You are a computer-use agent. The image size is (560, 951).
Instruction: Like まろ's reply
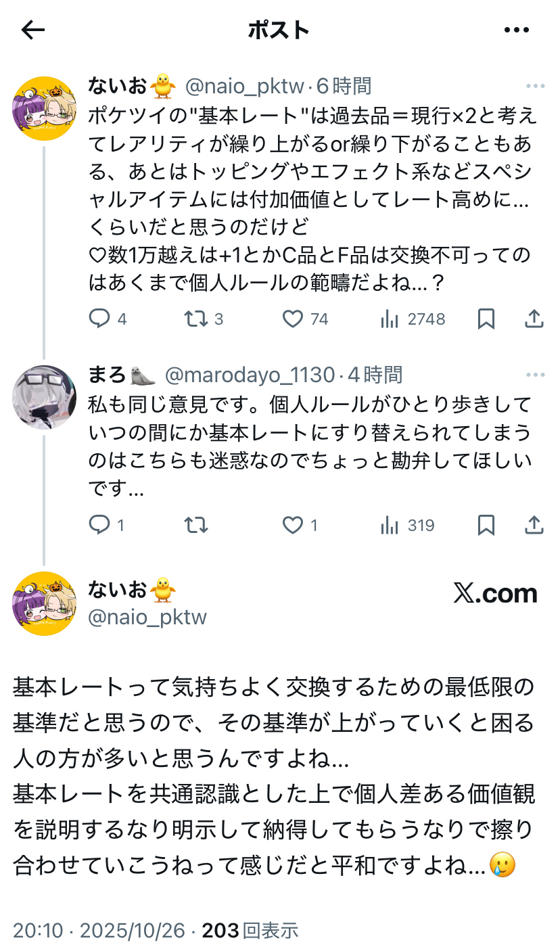pyautogui.click(x=292, y=525)
